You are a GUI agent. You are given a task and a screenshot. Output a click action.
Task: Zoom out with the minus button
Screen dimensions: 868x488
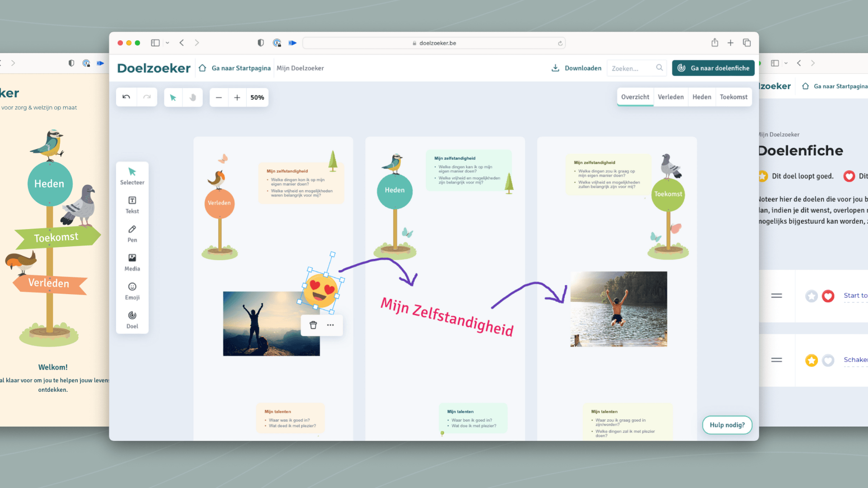219,98
